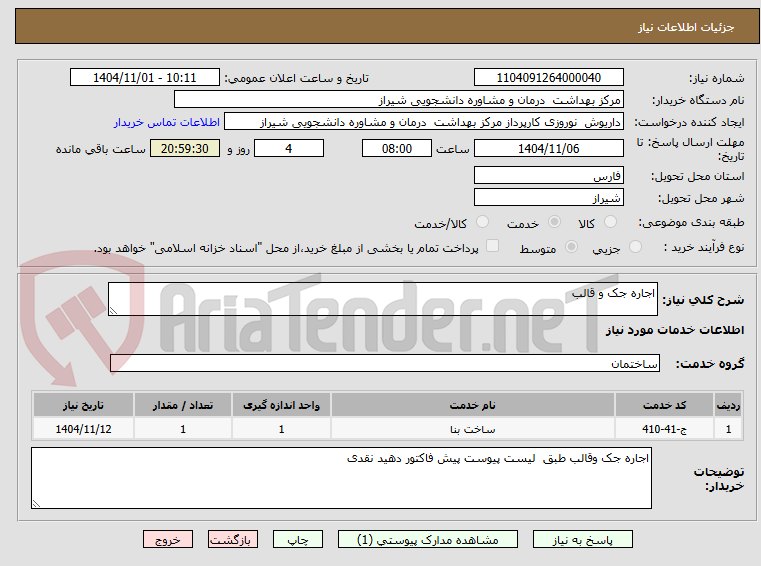761x566 pixels.
Task: Click the service name cell ساخت بنا
Action: (x=473, y=429)
